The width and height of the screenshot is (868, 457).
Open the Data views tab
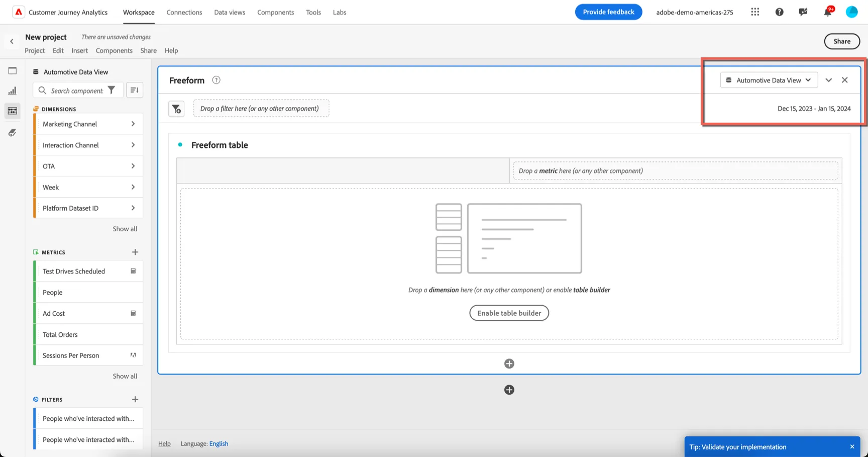coord(230,12)
